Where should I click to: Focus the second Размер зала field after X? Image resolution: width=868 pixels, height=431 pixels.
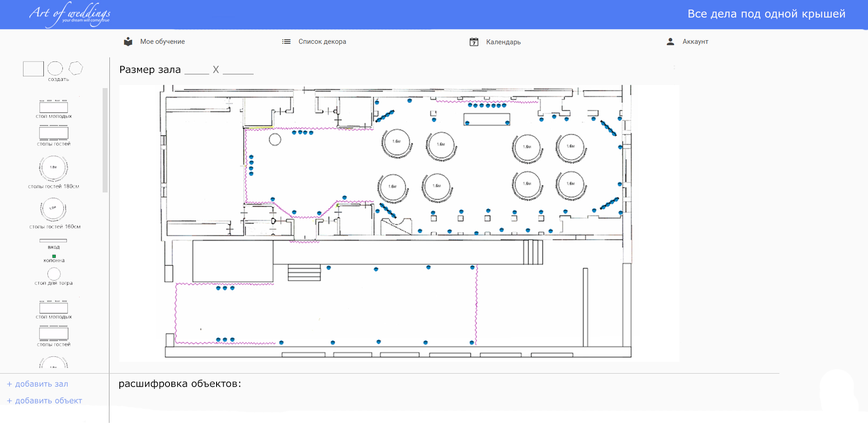click(x=238, y=70)
